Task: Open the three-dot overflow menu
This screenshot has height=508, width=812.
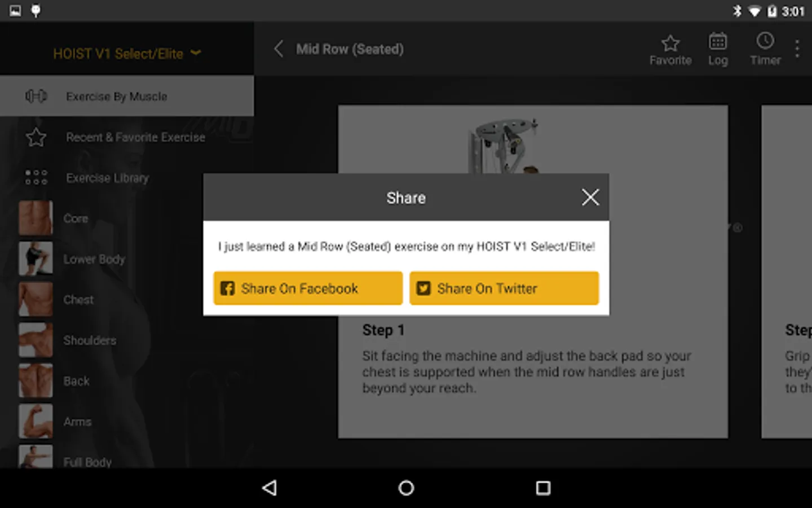Action: point(797,49)
